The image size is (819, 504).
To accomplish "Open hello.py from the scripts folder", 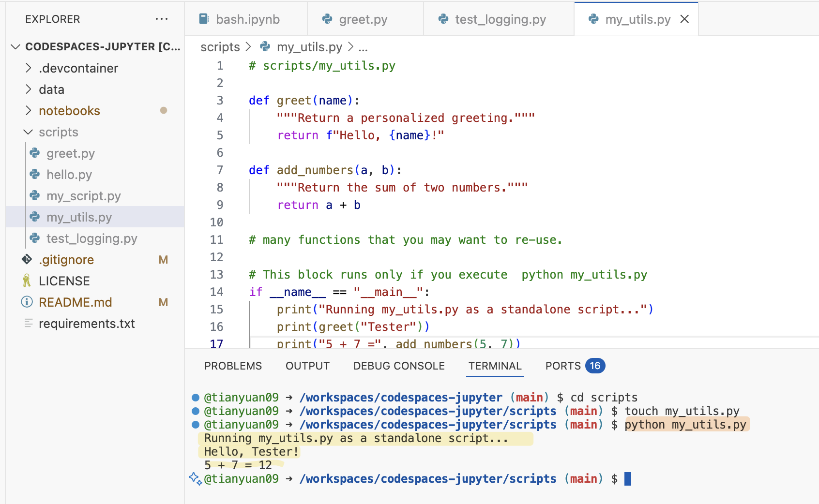I will coord(69,175).
